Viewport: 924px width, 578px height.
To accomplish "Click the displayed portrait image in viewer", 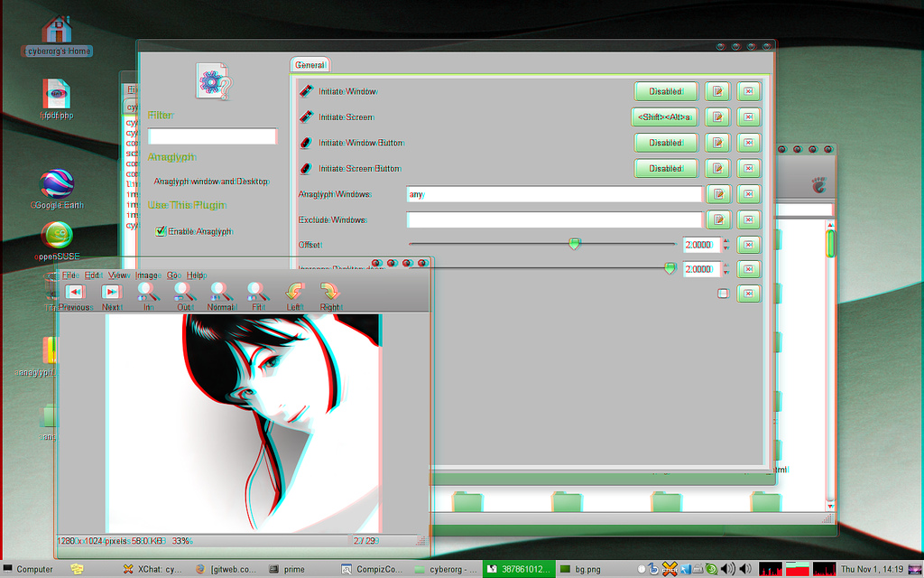I will click(x=244, y=423).
